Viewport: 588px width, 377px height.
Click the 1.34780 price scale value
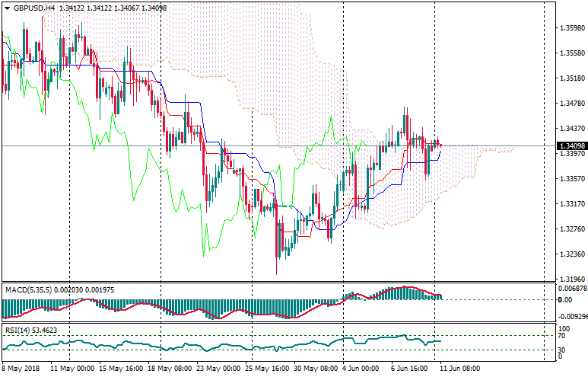coord(571,103)
